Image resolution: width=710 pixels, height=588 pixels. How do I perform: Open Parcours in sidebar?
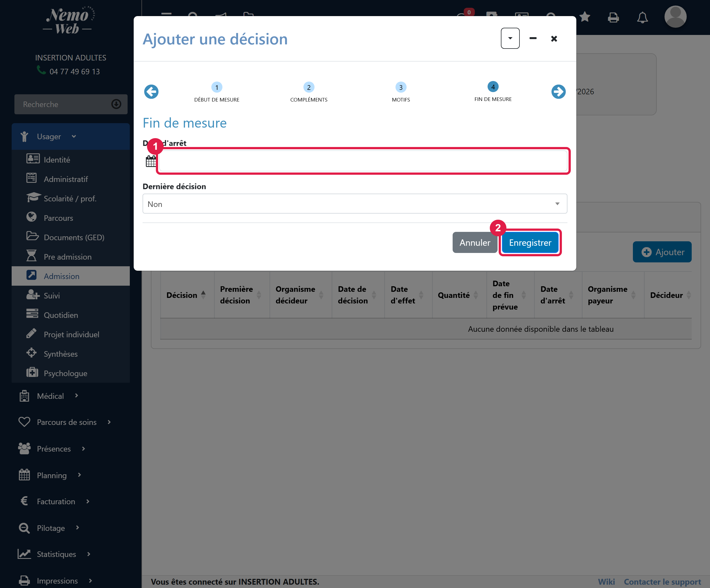[71, 218]
